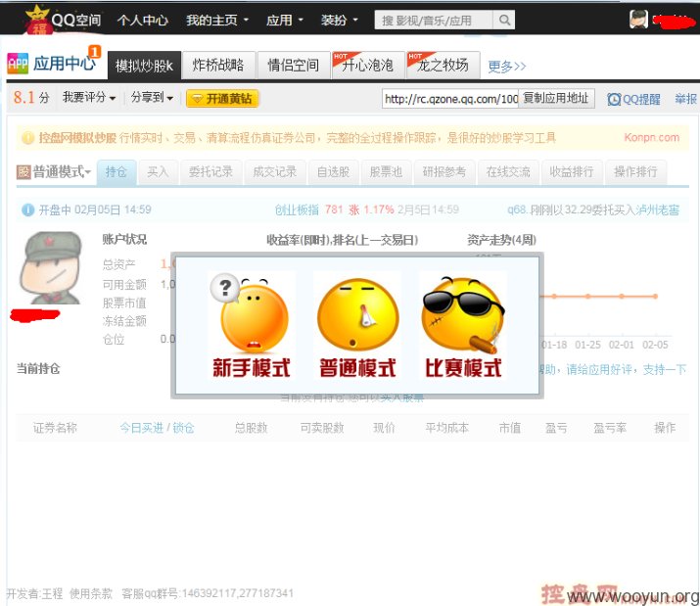Click the 可卖股数 column header
Screen dimensions: 700x606
pyautogui.click(x=322, y=428)
